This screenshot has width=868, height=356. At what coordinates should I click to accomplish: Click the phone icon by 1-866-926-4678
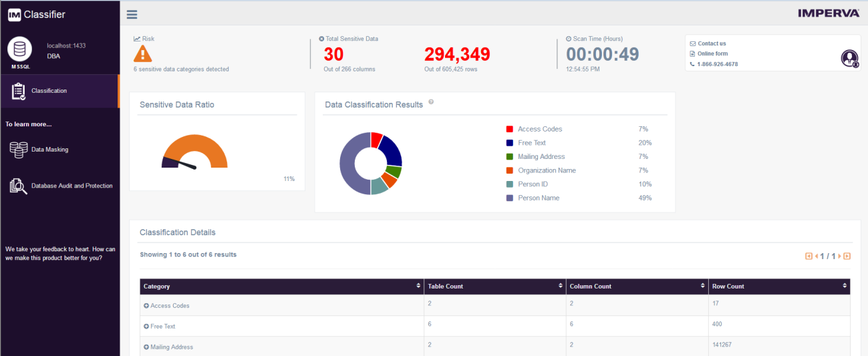tap(692, 64)
